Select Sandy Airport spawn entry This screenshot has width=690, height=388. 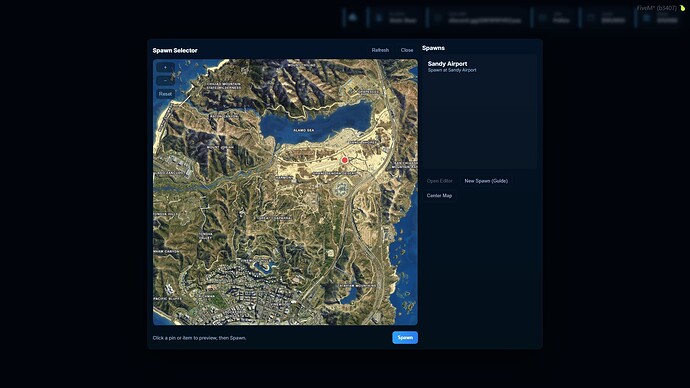tap(479, 66)
